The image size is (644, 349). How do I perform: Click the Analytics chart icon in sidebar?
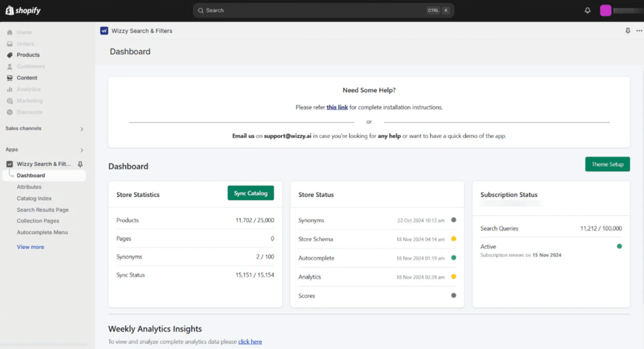9,89
